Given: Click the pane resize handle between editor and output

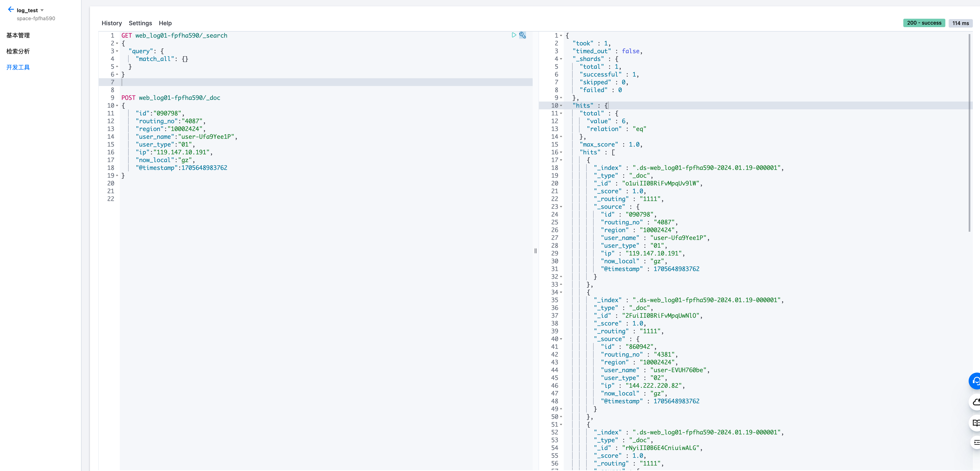Looking at the screenshot, I should pyautogui.click(x=535, y=251).
